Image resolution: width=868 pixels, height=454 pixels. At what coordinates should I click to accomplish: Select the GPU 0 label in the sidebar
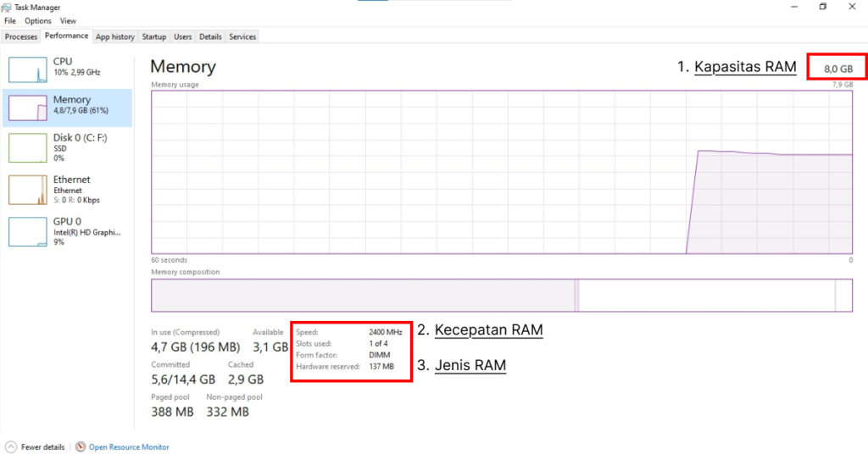point(67,221)
